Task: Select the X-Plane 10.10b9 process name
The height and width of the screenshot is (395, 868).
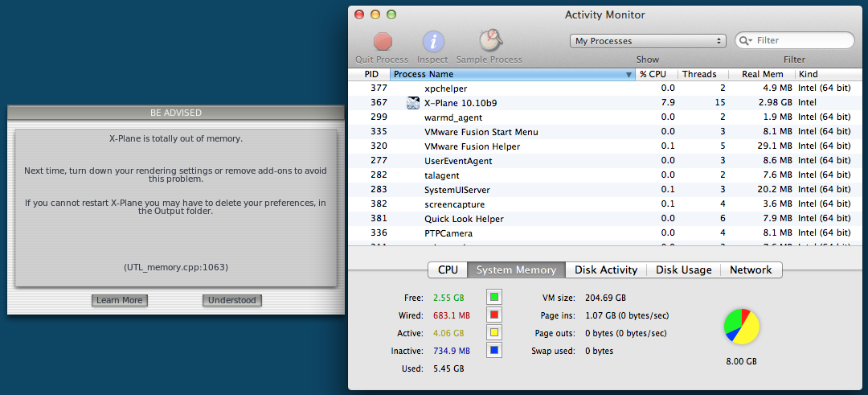Action: (459, 102)
